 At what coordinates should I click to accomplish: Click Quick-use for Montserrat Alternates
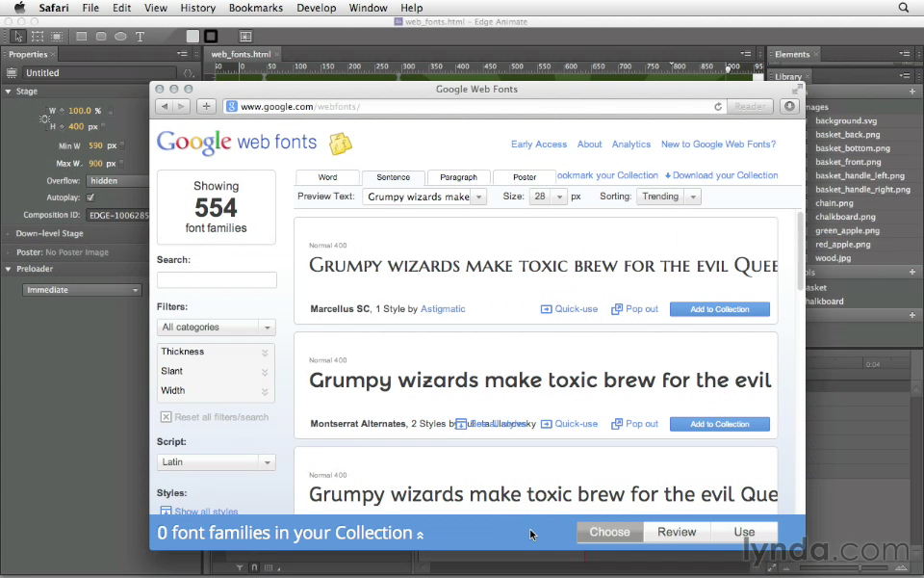tap(569, 424)
